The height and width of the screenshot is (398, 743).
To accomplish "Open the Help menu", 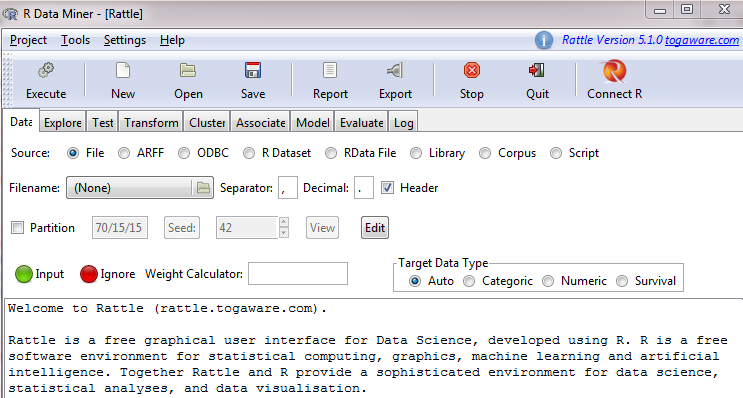I will coord(172,40).
